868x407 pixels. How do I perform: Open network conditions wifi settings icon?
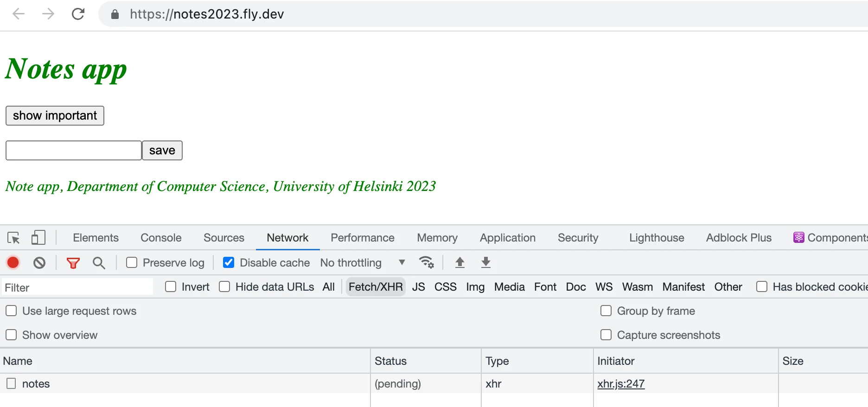[x=426, y=262]
